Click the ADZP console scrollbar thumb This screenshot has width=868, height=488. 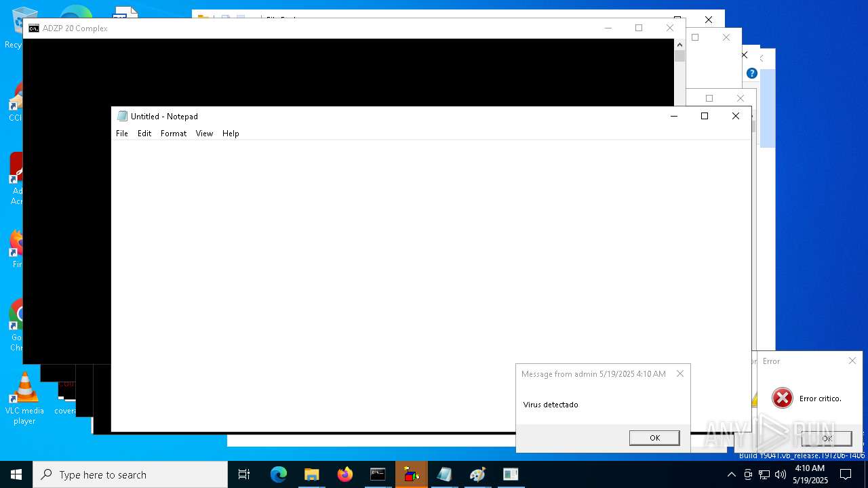(679, 56)
